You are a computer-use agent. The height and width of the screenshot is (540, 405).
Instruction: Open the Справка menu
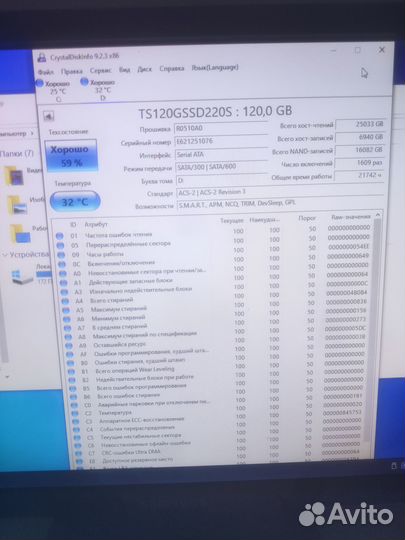172,69
